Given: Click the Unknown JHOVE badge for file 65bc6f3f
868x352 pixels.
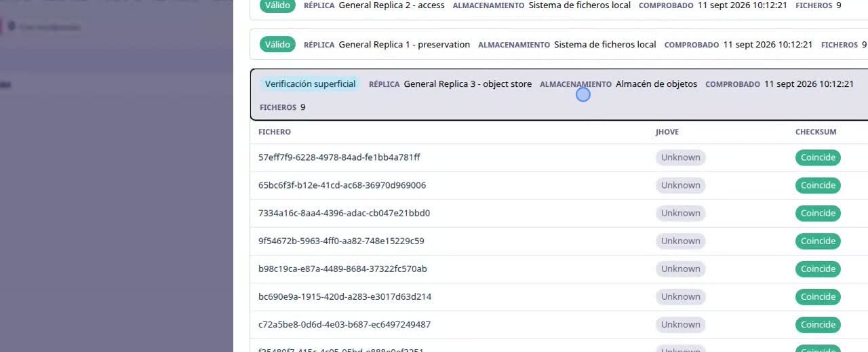Looking at the screenshot, I should (681, 185).
